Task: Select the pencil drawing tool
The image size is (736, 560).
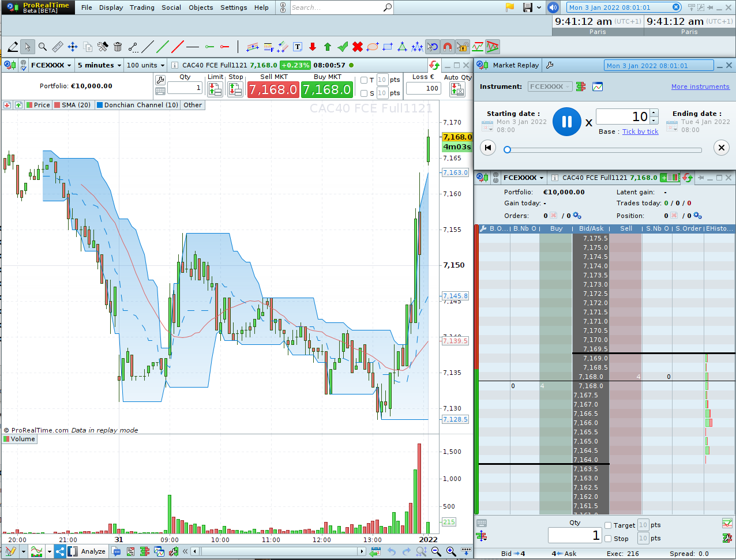Action: coord(13,47)
